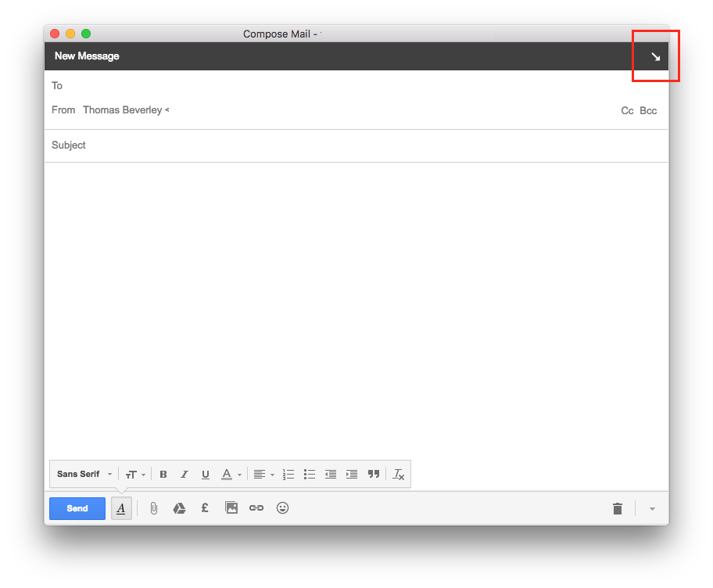Image resolution: width=713 pixels, height=588 pixels.
Task: Insert a photo into the message
Action: coord(231,507)
